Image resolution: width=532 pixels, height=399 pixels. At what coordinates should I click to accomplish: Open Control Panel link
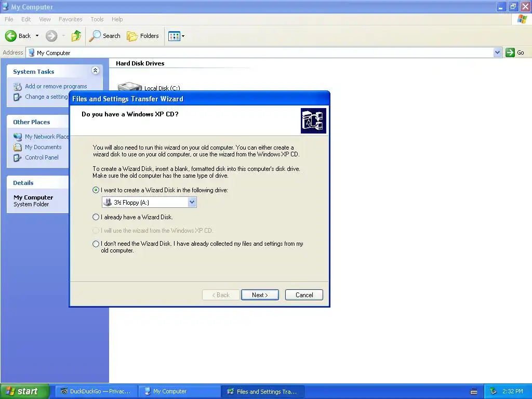pos(42,157)
